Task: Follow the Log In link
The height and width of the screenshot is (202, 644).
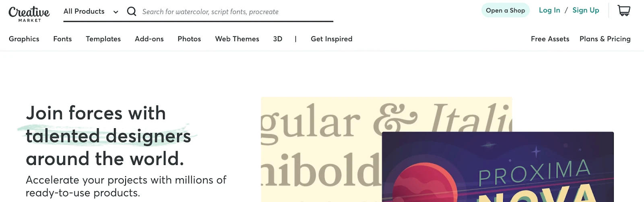Action: (x=549, y=10)
